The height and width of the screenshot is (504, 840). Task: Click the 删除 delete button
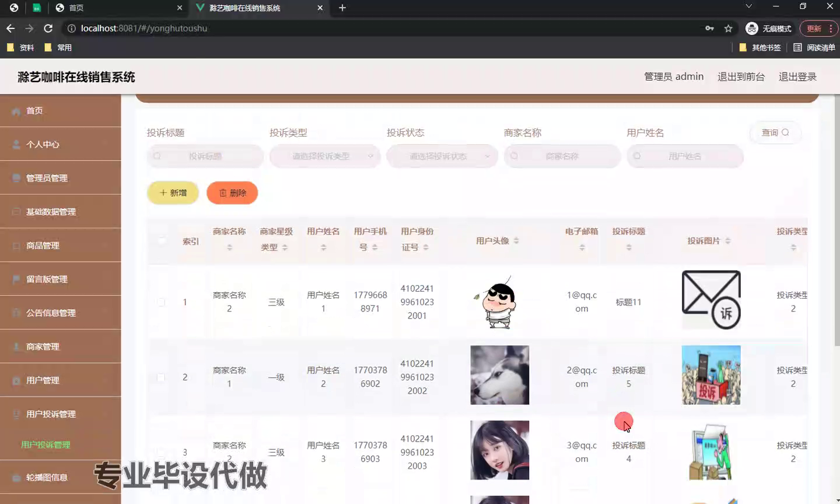[x=232, y=192]
